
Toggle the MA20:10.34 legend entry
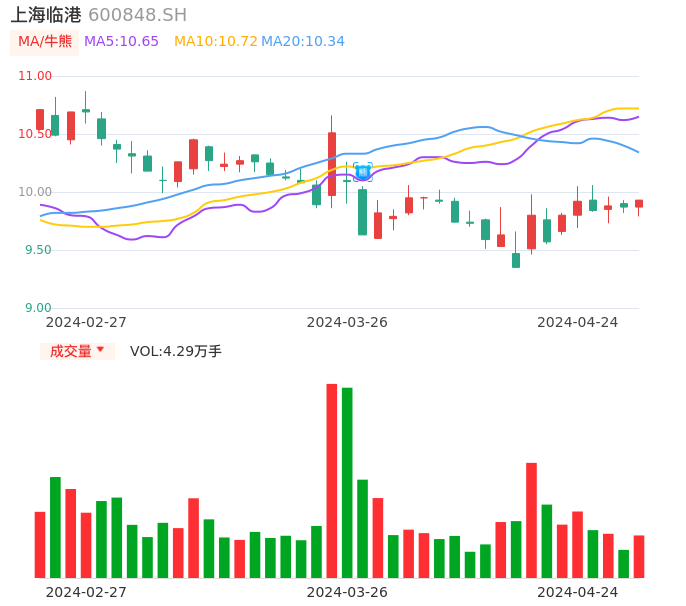click(303, 42)
